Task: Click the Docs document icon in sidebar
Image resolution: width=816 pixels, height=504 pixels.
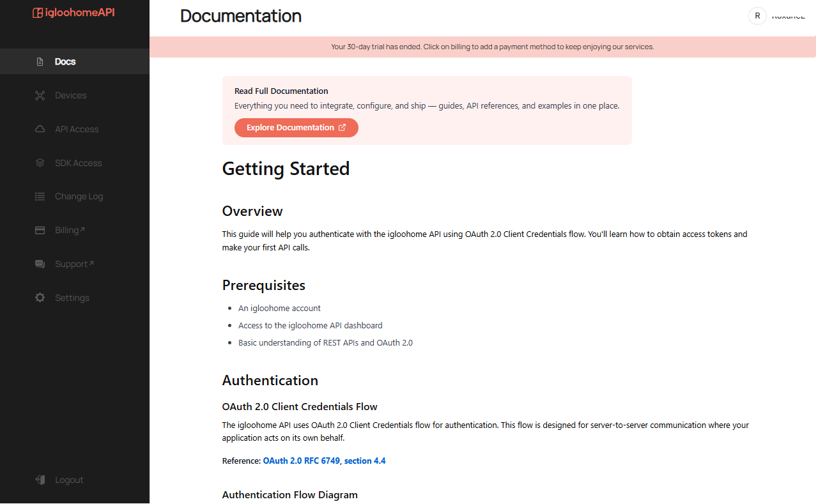Action: (40, 62)
